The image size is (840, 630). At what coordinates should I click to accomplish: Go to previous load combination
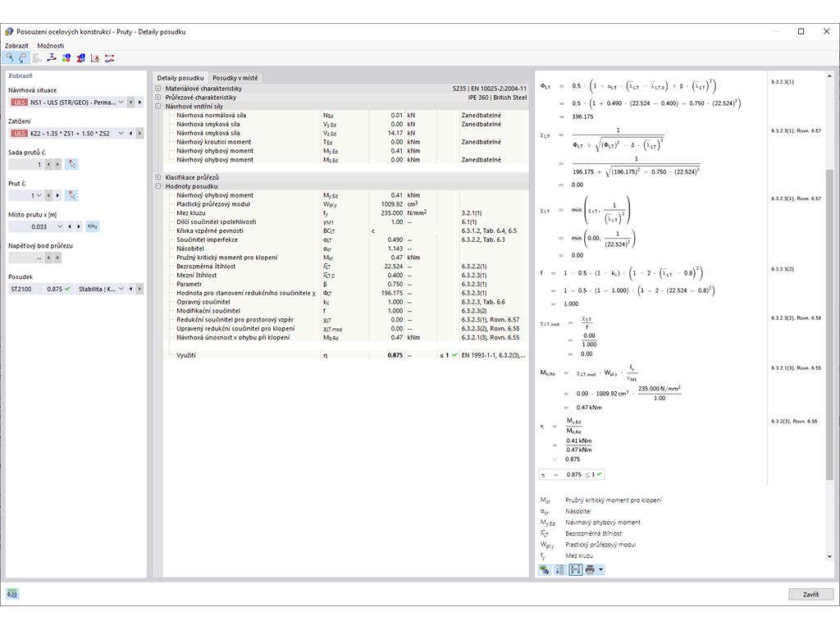[x=130, y=134]
